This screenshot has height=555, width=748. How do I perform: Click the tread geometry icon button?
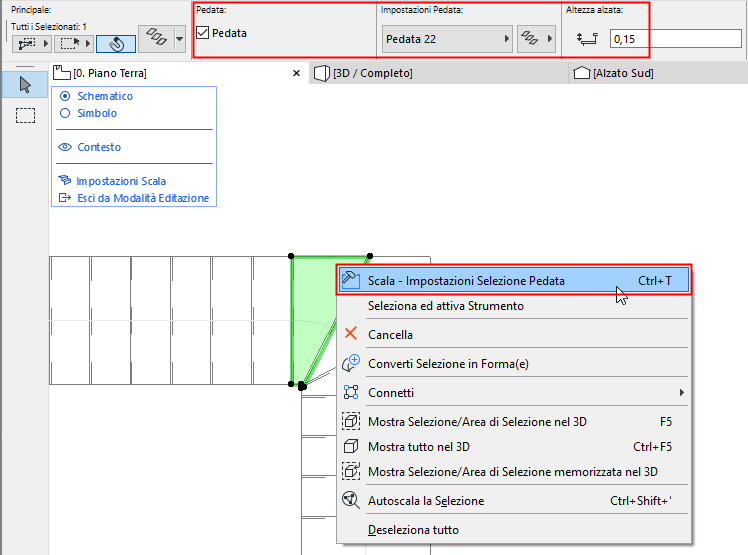[x=530, y=38]
